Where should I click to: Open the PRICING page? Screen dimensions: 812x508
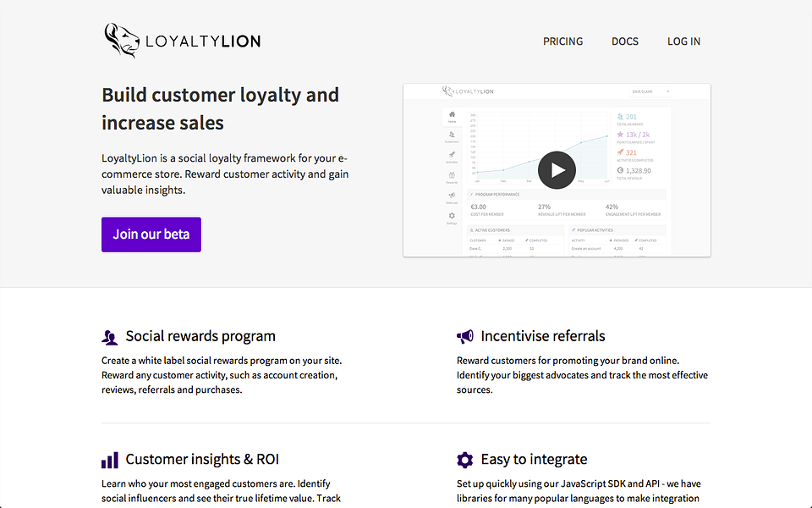562,41
